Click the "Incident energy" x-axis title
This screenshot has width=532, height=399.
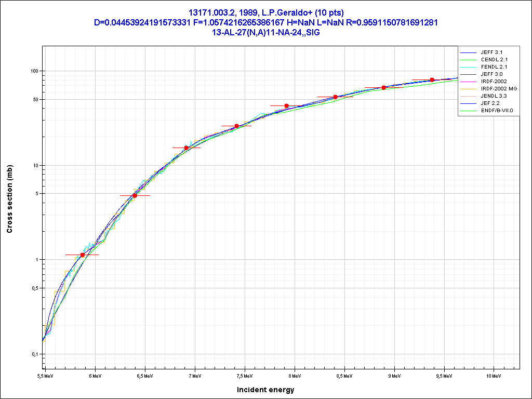265,390
